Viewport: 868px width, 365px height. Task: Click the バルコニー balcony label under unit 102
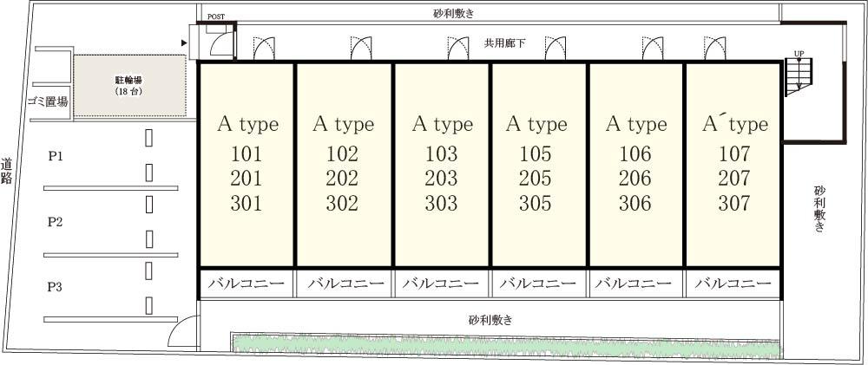tap(346, 284)
